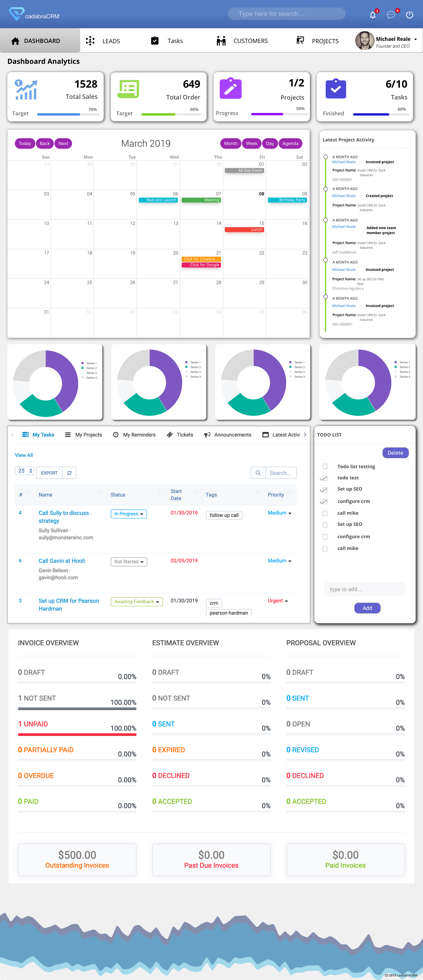Click the magnifier icon in tasks search
This screenshot has height=980, width=423.
[258, 473]
